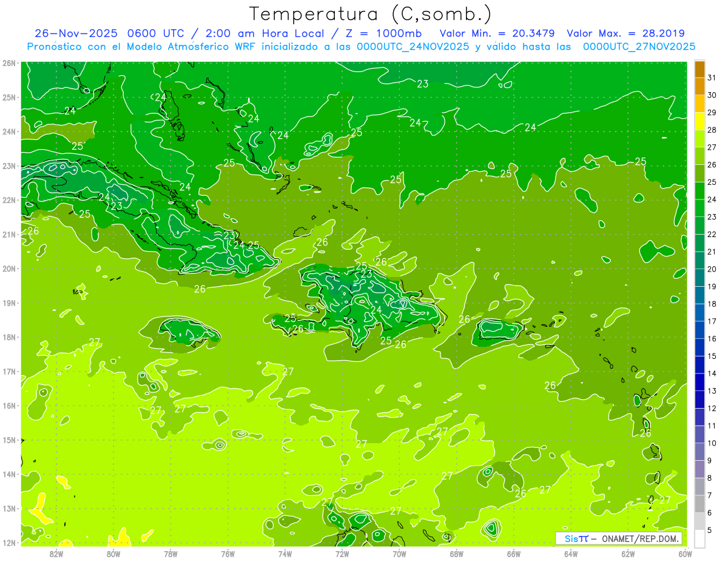Image resolution: width=728 pixels, height=562 pixels.
Task: Click legend scale number 11
Action: [x=712, y=426]
